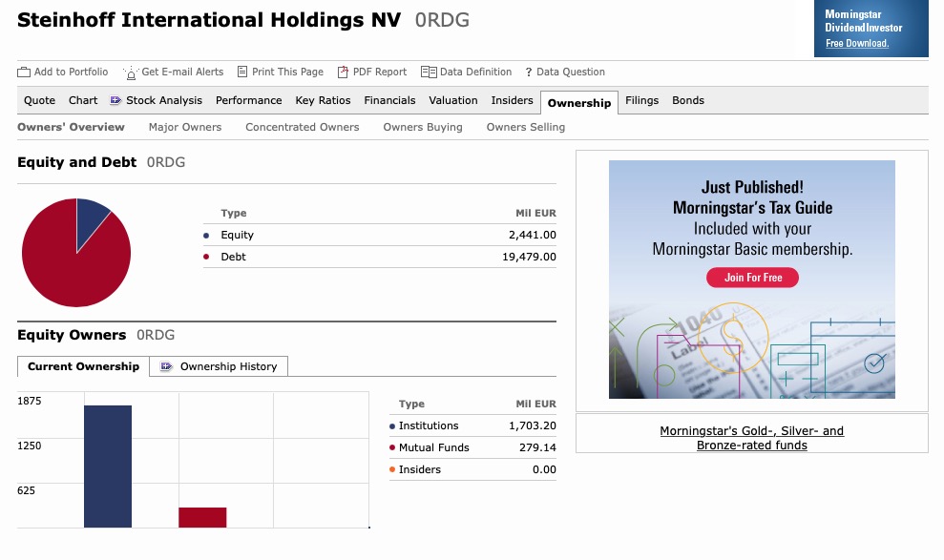Open the Financials tab
The height and width of the screenshot is (560, 944).
pos(389,100)
